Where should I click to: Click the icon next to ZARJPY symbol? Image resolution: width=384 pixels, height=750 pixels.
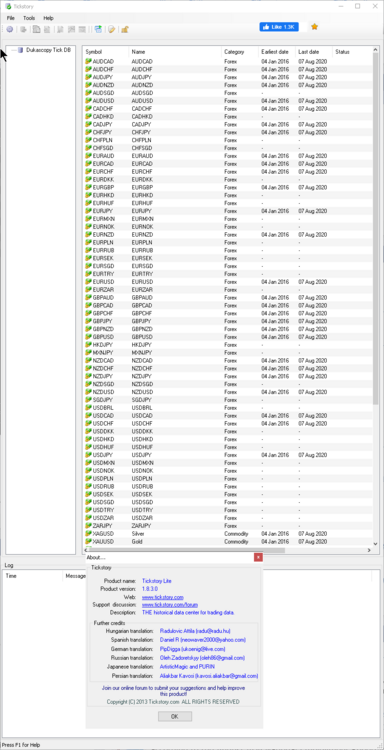click(88, 526)
